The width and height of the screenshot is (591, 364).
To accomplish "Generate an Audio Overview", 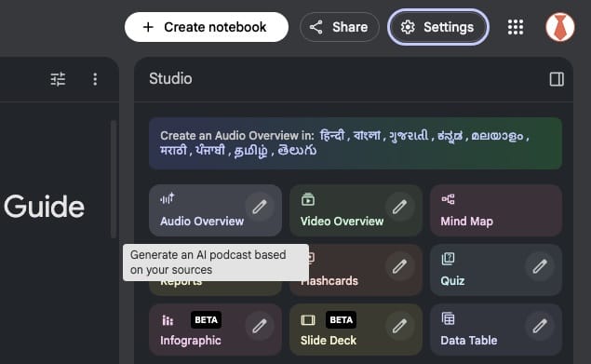I will (x=215, y=210).
